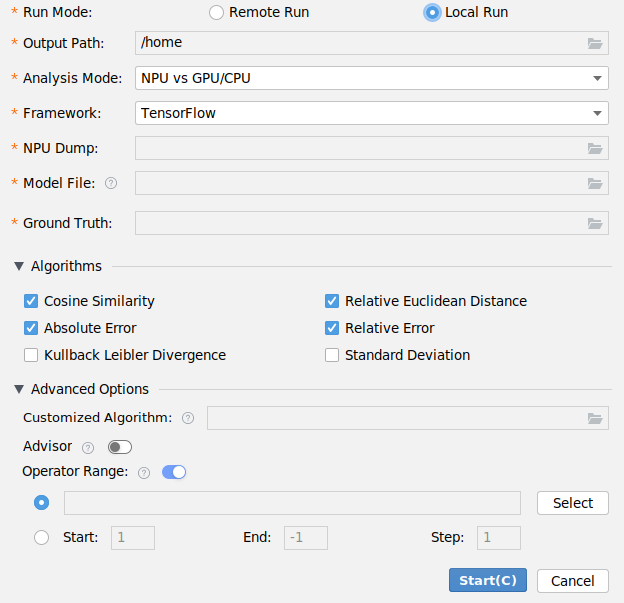Browse for the Output Path folder

coord(595,43)
